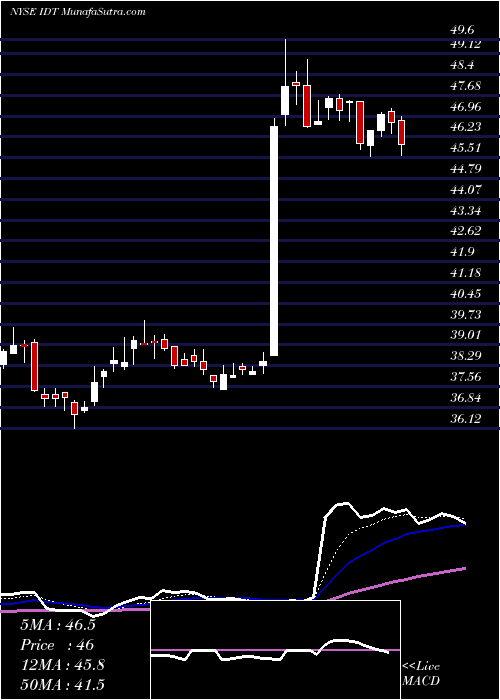The height and width of the screenshot is (700, 500).
Task: Click the blue 12MA line at its right end
Action: tap(464, 525)
